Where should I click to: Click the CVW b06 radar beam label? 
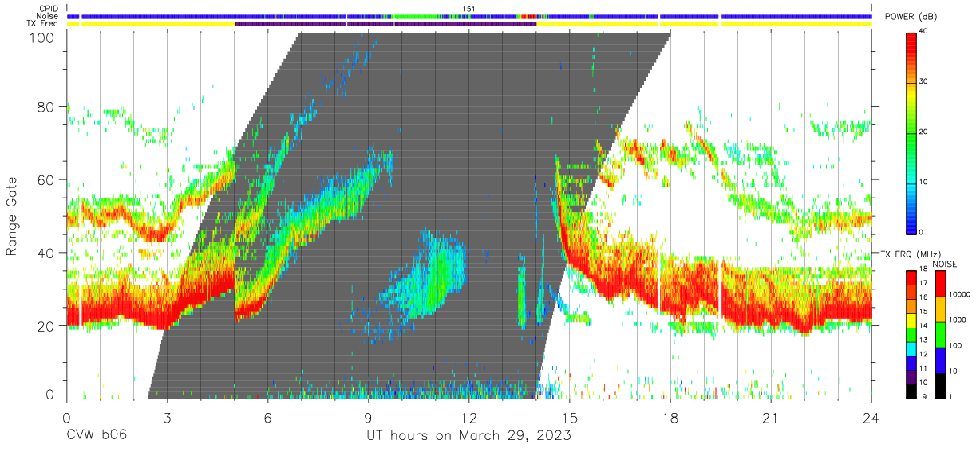point(97,436)
